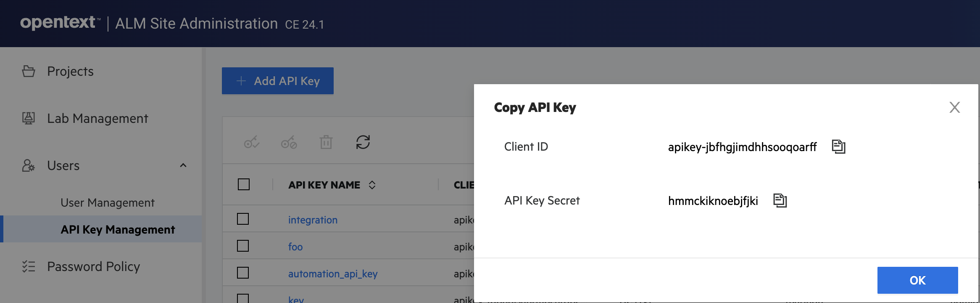Close the Copy API Key dialog

[x=954, y=107]
